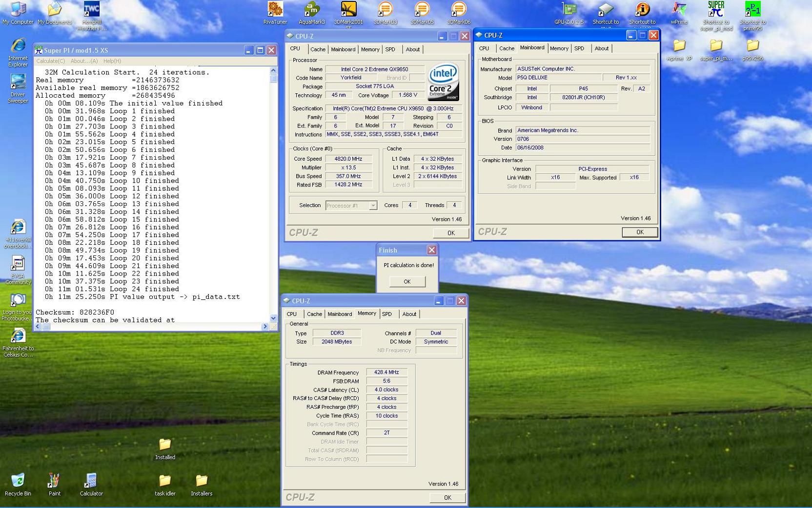The width and height of the screenshot is (812, 508).
Task: Switch to Memory tab in CPU tab window
Action: [370, 49]
